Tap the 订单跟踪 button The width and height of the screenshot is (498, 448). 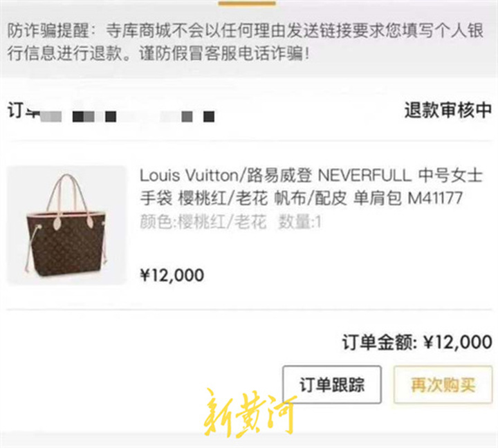332,384
